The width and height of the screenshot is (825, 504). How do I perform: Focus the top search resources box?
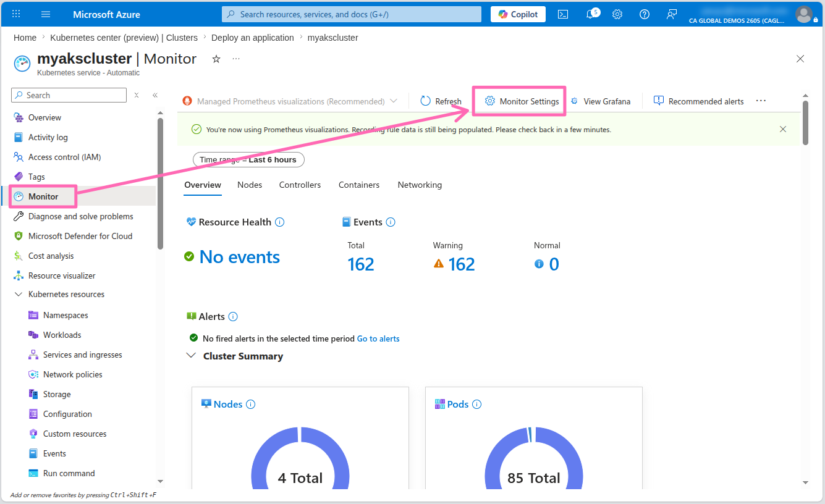352,14
